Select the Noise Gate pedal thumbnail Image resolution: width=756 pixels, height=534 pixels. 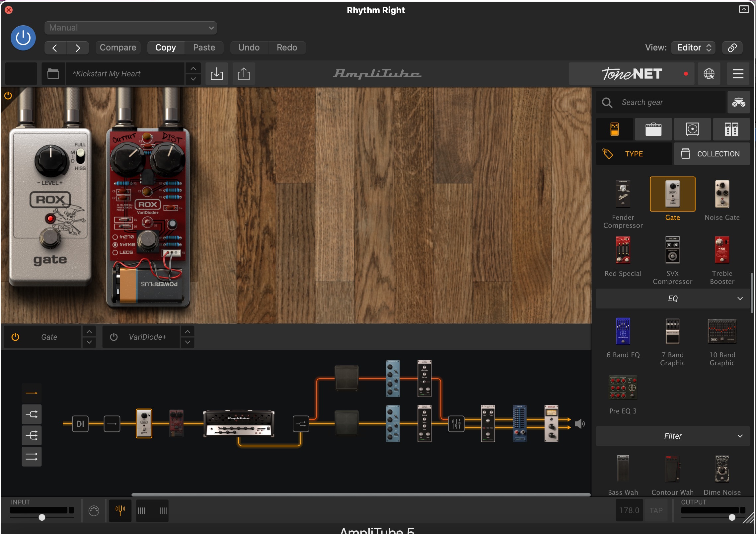pos(722,194)
